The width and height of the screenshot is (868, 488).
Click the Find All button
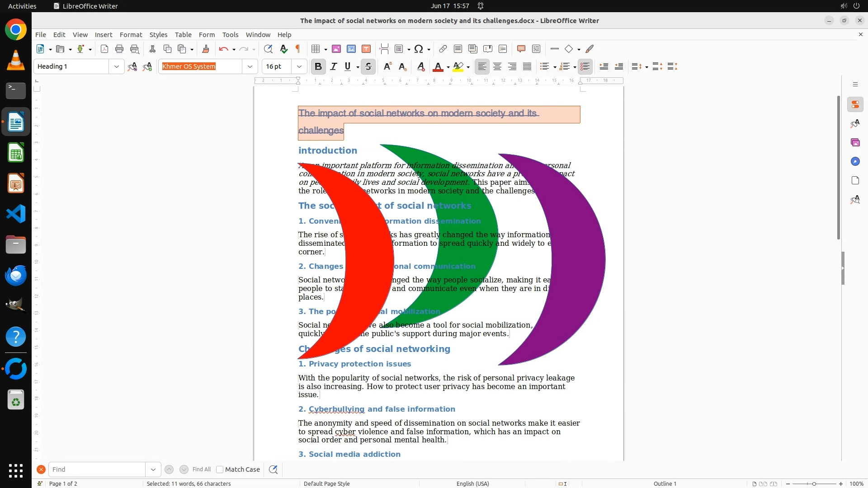pyautogui.click(x=201, y=469)
